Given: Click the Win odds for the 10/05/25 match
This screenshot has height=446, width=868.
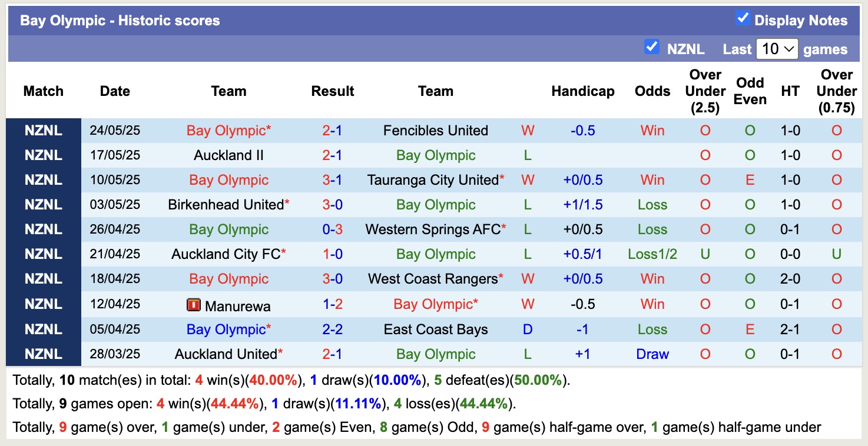Looking at the screenshot, I should pos(652,180).
